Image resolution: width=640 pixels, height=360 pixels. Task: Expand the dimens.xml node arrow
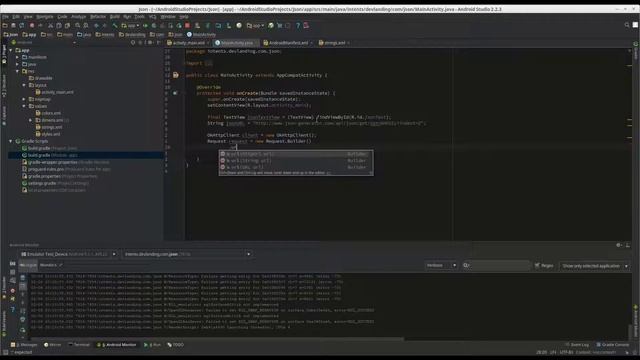click(x=30, y=120)
